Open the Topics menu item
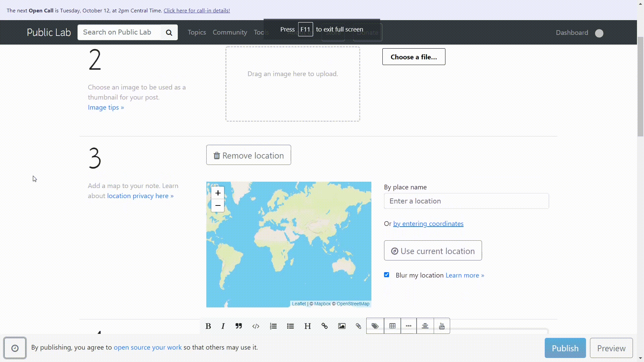 (x=196, y=32)
